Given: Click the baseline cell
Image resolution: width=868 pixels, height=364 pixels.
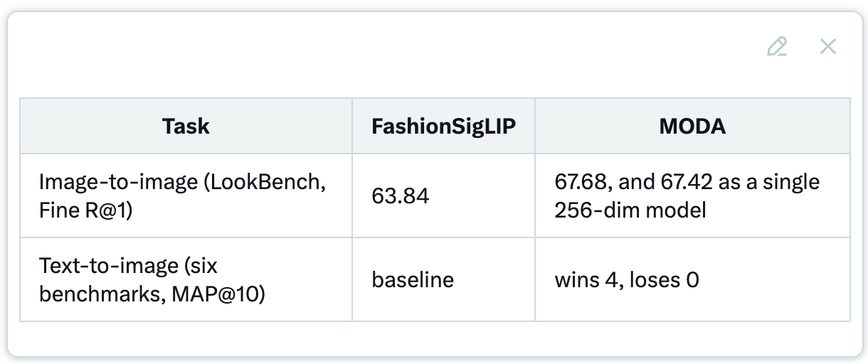Looking at the screenshot, I should click(444, 279).
